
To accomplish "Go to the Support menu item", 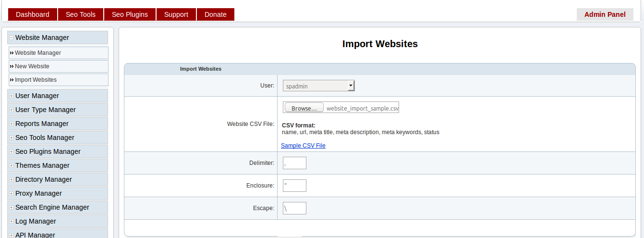I will coord(176,14).
